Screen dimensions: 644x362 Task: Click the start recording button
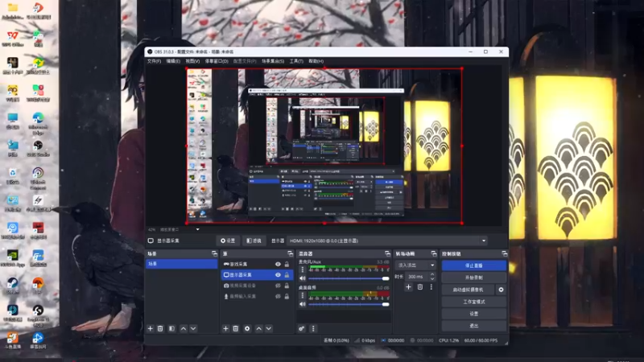coord(474,278)
